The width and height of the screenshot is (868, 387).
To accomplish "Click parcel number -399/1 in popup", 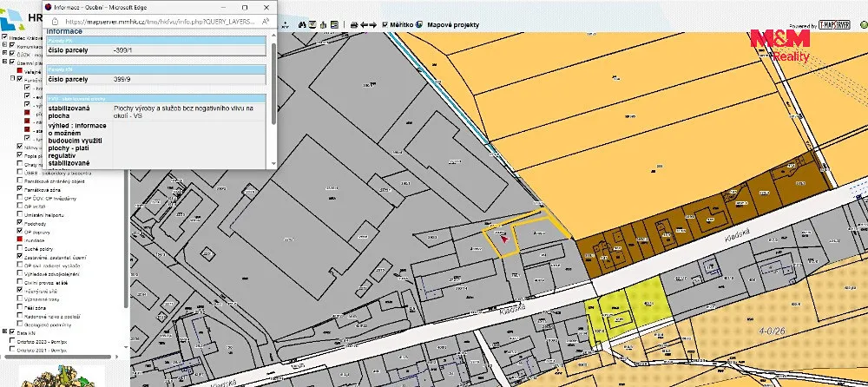I will pyautogui.click(x=123, y=49).
